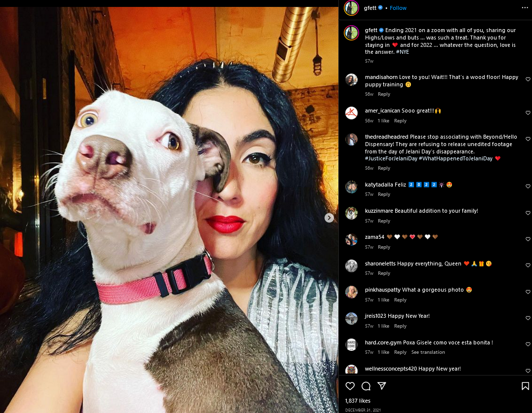
Task: Open thedreadheadred's username profile
Action: 386,137
